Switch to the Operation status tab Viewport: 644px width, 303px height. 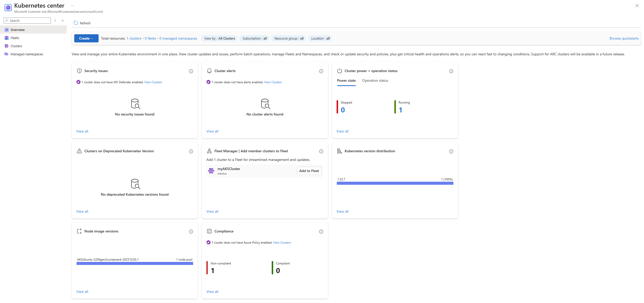click(375, 80)
